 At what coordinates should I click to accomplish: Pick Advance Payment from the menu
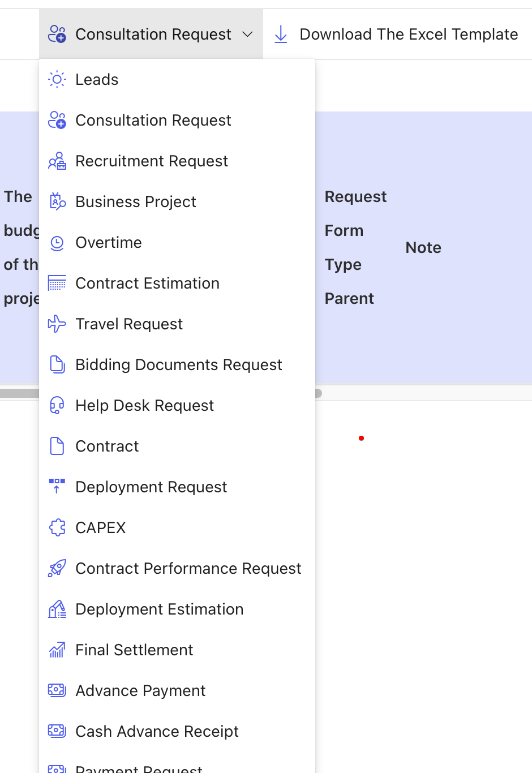coord(140,691)
